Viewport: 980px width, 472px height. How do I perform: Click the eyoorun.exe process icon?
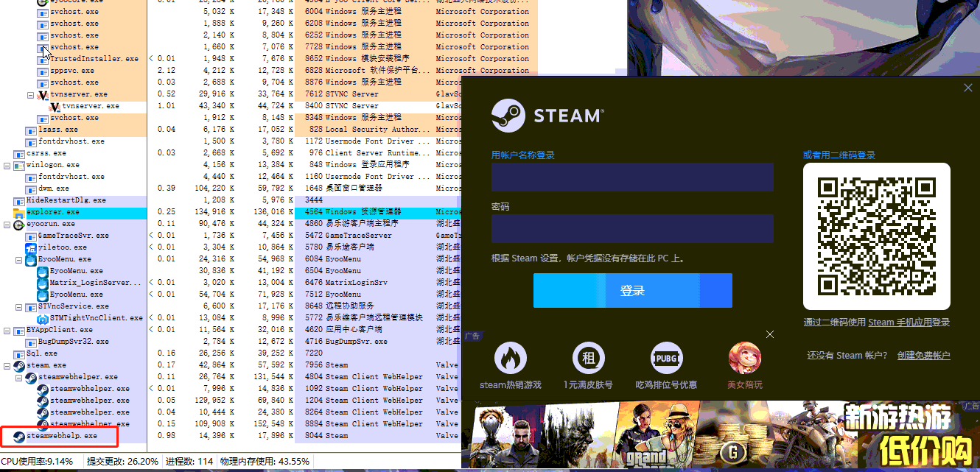click(19, 224)
